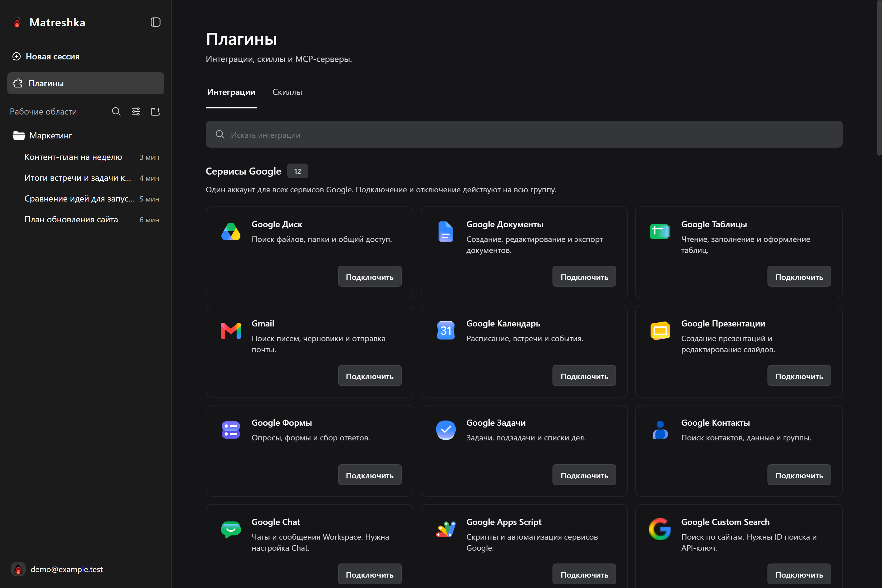Open Плагины in the sidebar
The width and height of the screenshot is (882, 588).
coord(85,83)
